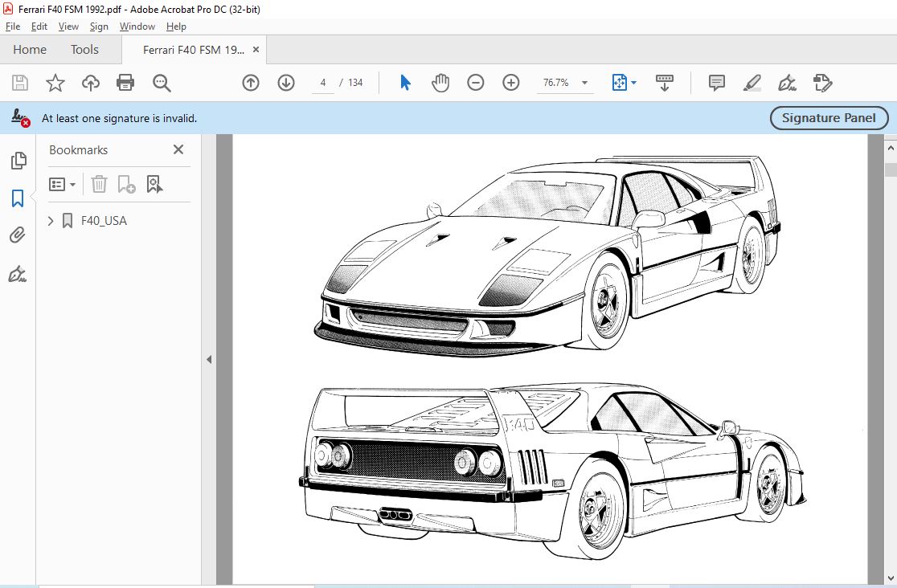Activate the Selection arrow tool
897x588 pixels.
406,83
